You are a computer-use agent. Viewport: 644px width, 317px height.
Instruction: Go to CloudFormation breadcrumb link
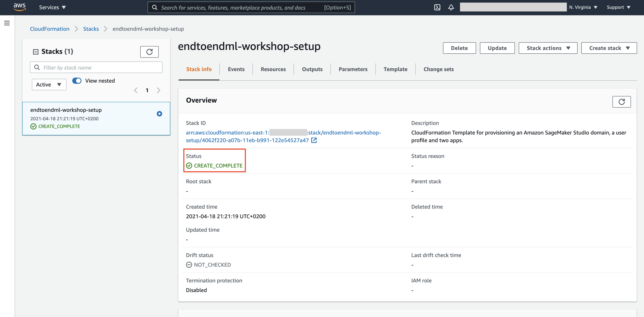(50, 29)
